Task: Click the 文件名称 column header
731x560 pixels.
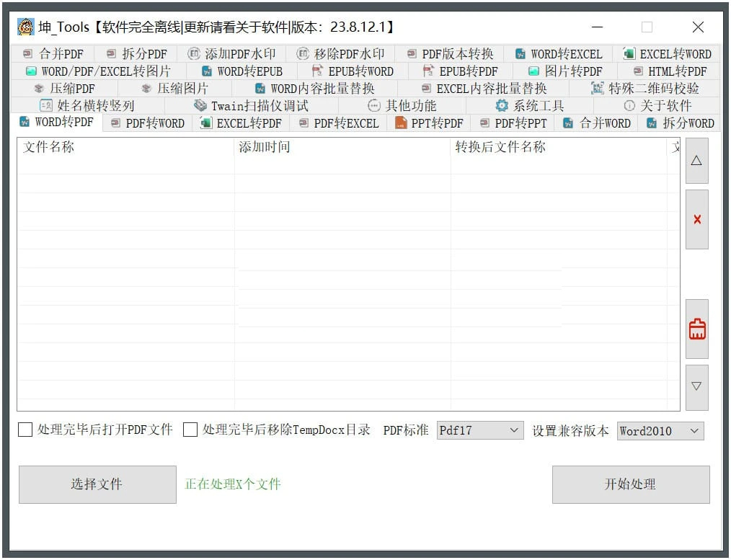Action: click(x=49, y=147)
